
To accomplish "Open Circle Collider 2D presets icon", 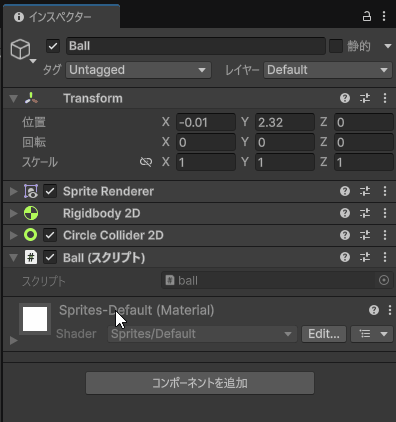I will pos(365,235).
